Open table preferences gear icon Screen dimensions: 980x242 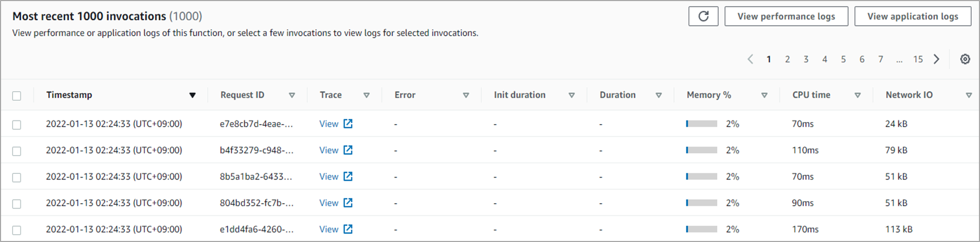click(x=965, y=59)
